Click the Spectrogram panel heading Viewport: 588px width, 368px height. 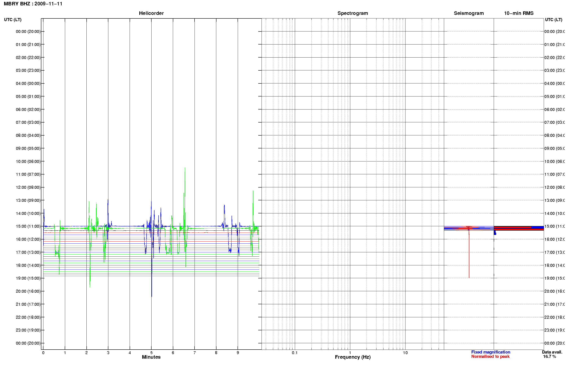(353, 13)
